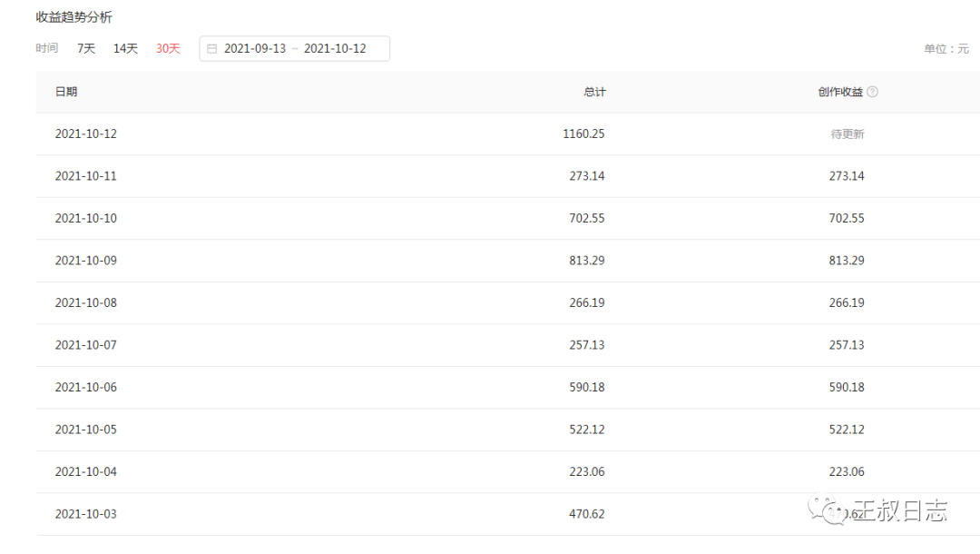Click the 总计 column header

point(594,92)
